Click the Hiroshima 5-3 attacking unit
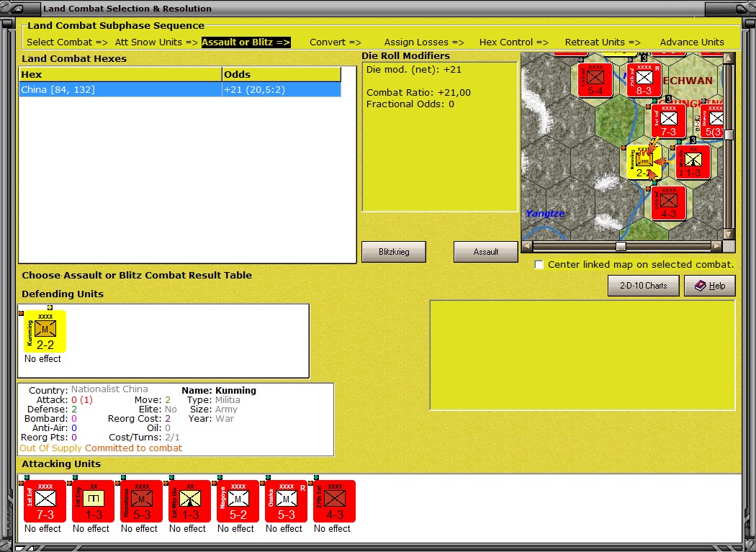756x552 pixels. click(141, 501)
